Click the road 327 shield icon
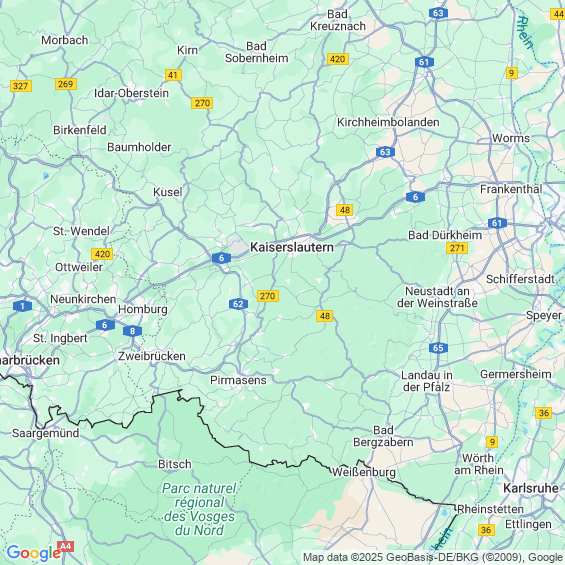 pos(21,86)
